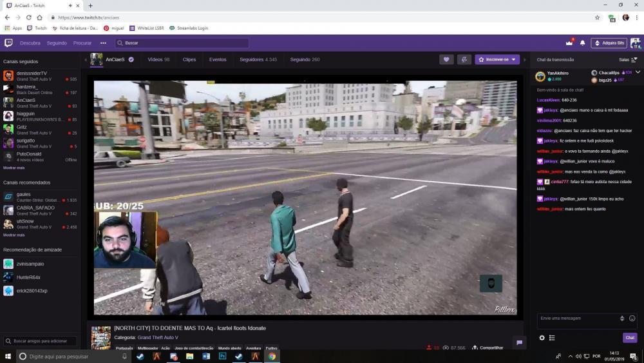Click HunteR64x friend avatar

8,277
